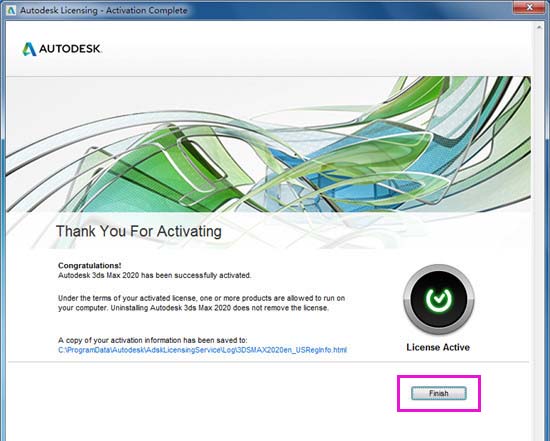
Task: Open the 3DSMAX2020en_USRegInfo.html file path link
Action: [x=202, y=350]
